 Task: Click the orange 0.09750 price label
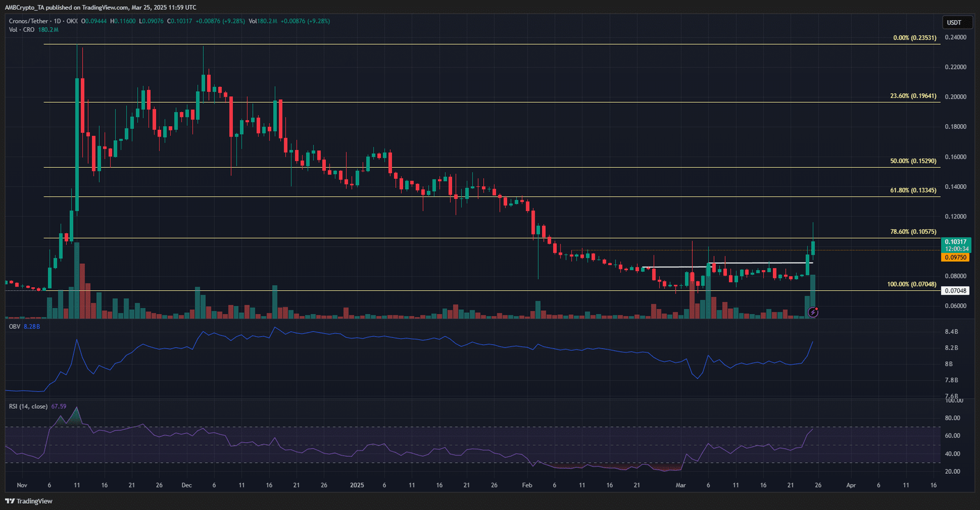pyautogui.click(x=956, y=258)
